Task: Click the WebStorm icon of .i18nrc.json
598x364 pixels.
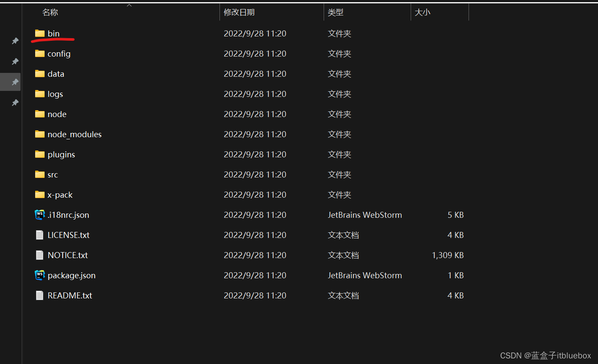Action: coord(40,215)
